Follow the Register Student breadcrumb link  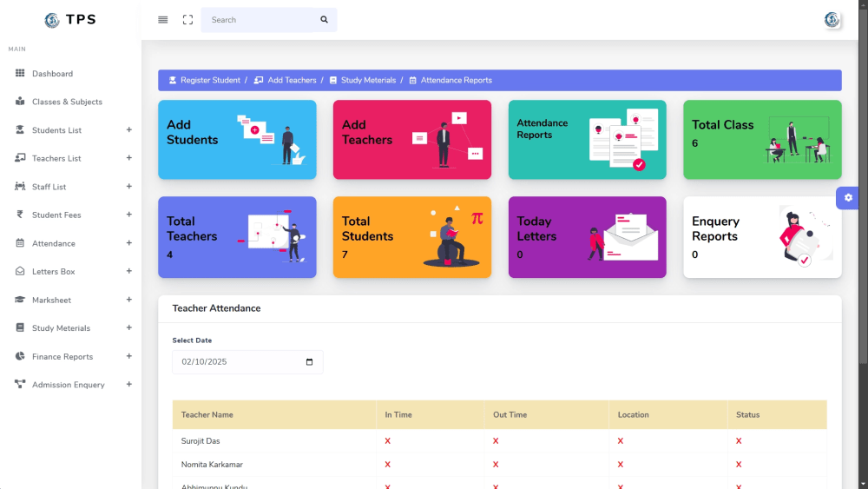click(210, 80)
